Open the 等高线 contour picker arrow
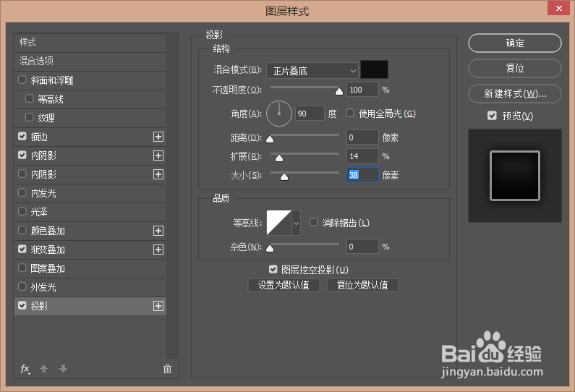 pos(296,223)
